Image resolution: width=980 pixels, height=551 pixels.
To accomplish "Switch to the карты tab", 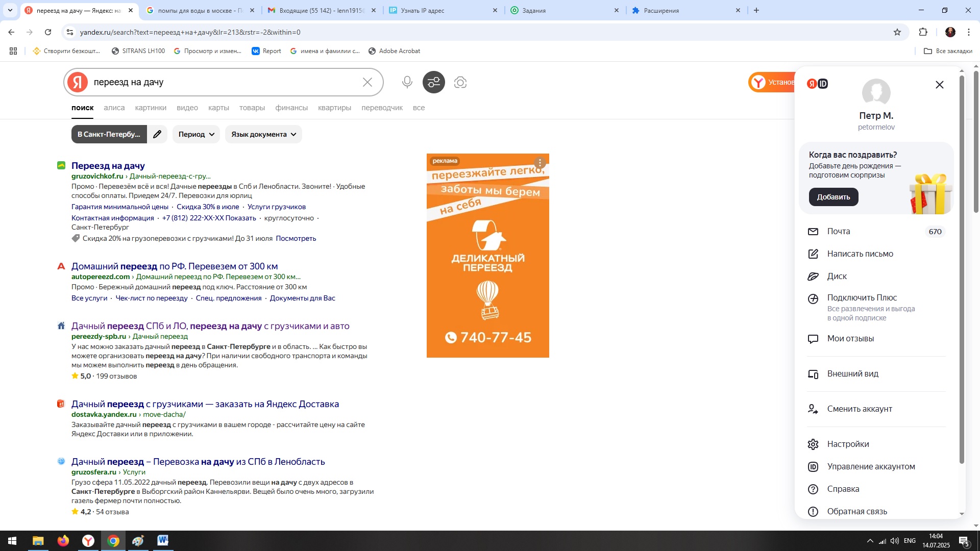I will click(218, 108).
